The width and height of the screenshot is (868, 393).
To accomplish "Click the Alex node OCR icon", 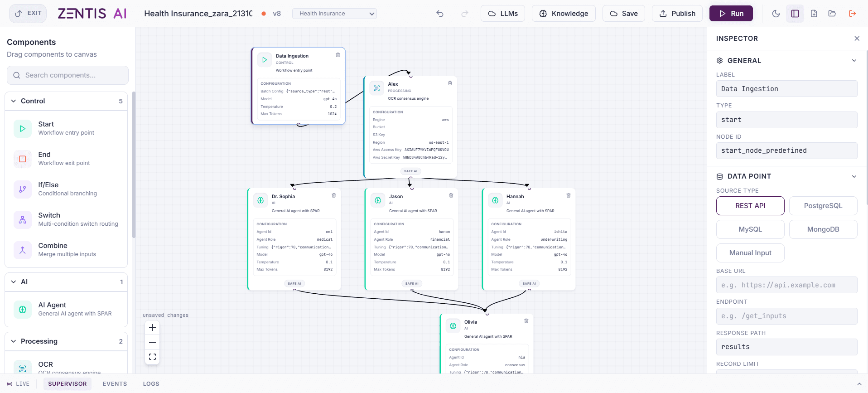I will 377,88.
